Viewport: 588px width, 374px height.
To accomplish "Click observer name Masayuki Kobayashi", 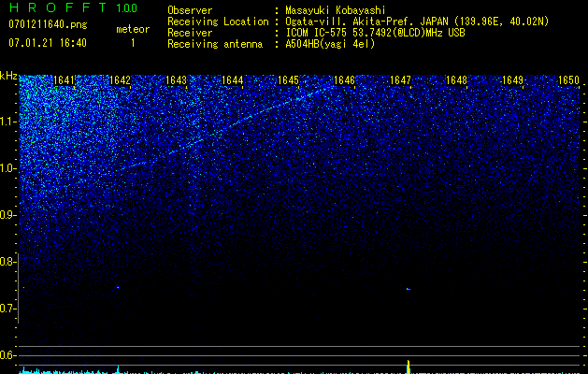I will pos(336,10).
